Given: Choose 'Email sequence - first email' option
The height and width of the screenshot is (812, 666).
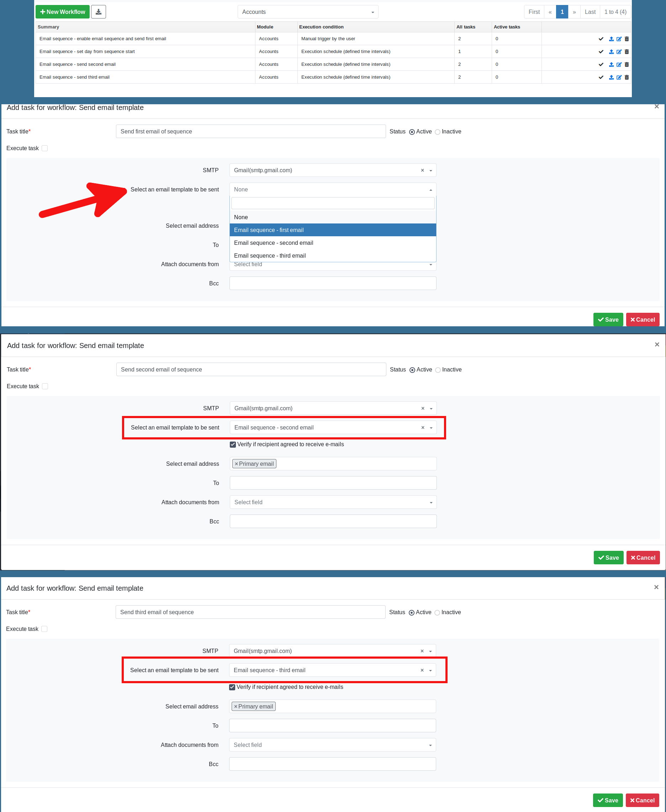Looking at the screenshot, I should coord(333,230).
